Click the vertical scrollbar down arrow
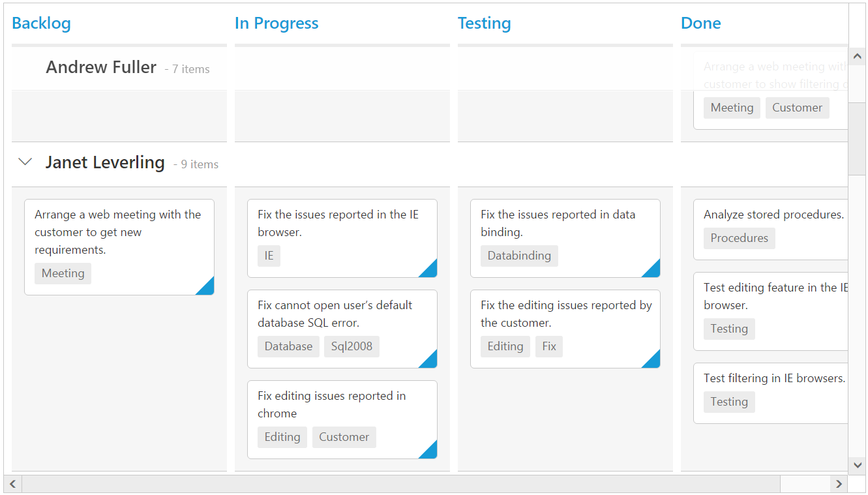Image resolution: width=868 pixels, height=495 pixels. [x=857, y=465]
